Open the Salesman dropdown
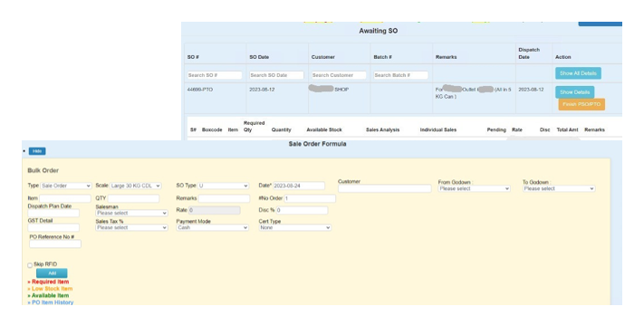Image resolution: width=644 pixels, height=335 pixels. (x=131, y=213)
